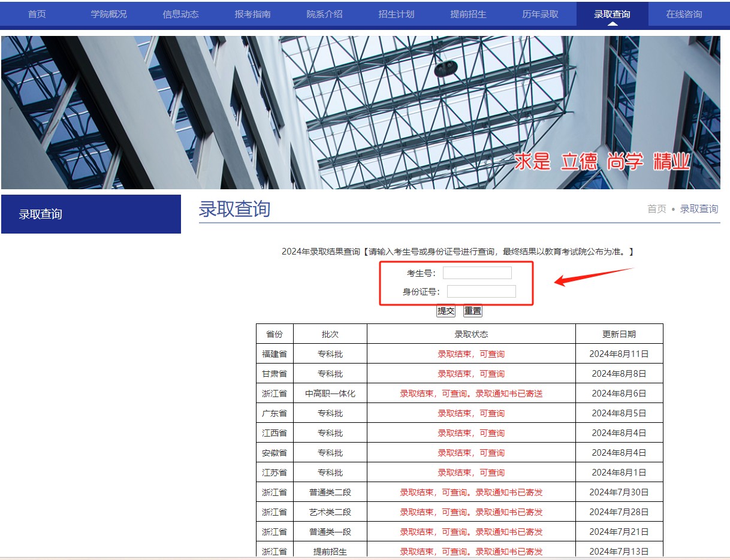The width and height of the screenshot is (730, 560).
Task: Click the 录取查询 breadcrumb link
Action: (x=699, y=209)
